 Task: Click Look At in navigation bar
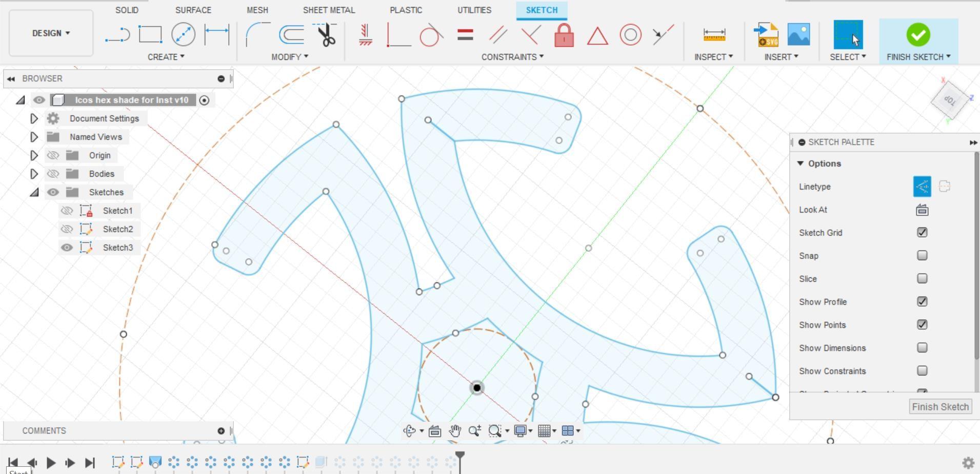coord(435,431)
